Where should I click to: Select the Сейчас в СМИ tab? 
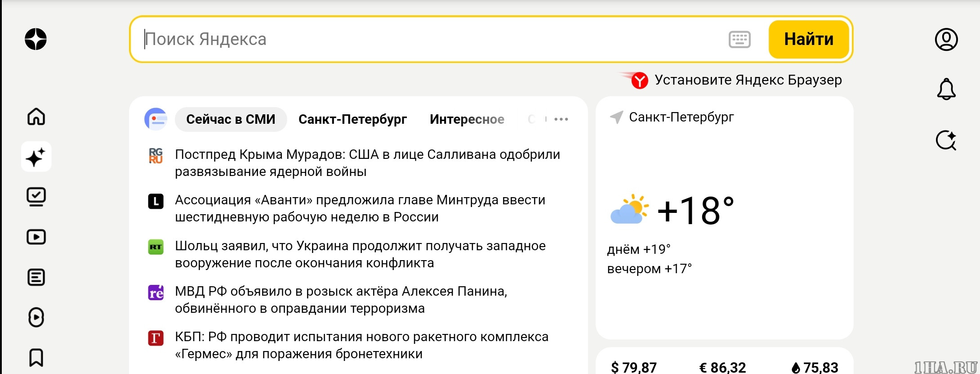pos(231,119)
